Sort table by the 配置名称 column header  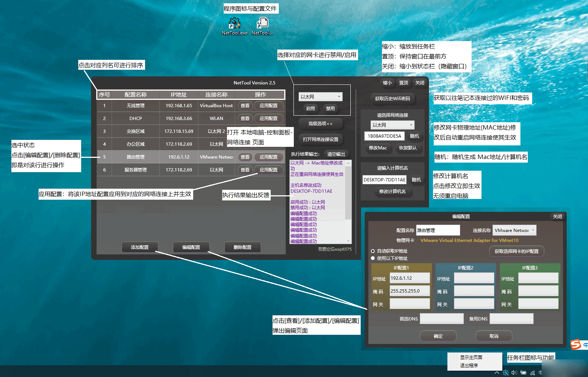coord(136,95)
